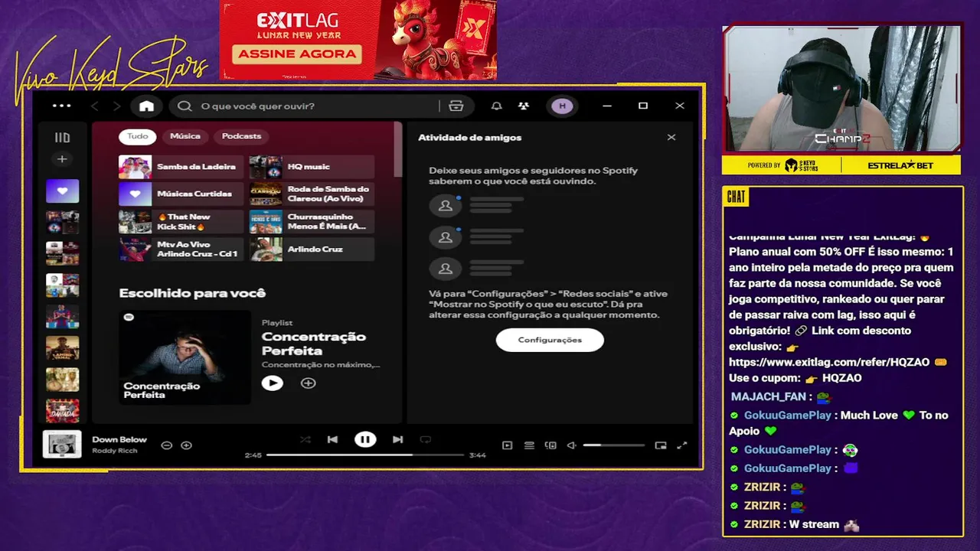Open the Browse icon in search bar
980x551 pixels.
[456, 106]
